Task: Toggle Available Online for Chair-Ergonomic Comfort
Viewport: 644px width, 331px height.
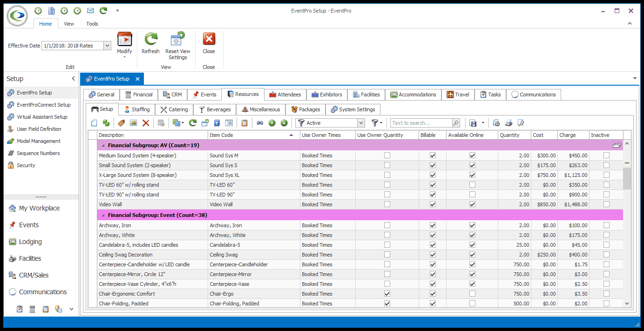Action: [x=472, y=294]
